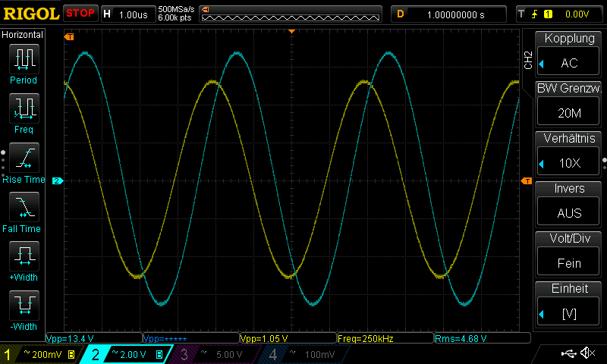Click the 500MSa/s sample rate readout

point(176,9)
